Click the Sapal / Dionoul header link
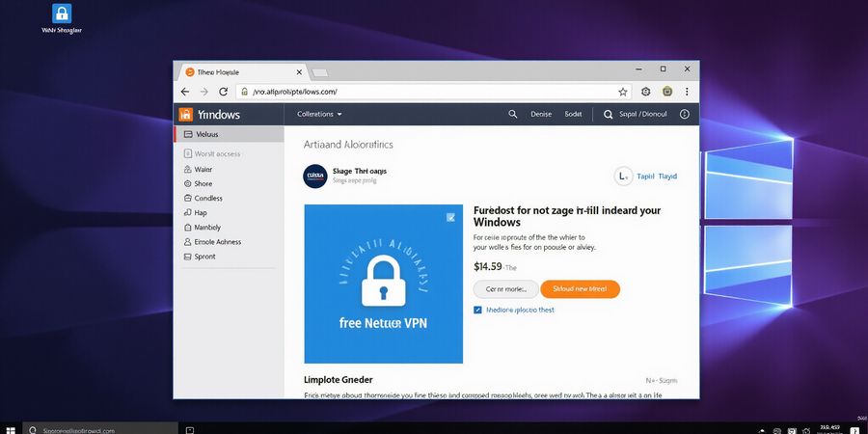Image resolution: width=868 pixels, height=434 pixels. pyautogui.click(x=643, y=114)
